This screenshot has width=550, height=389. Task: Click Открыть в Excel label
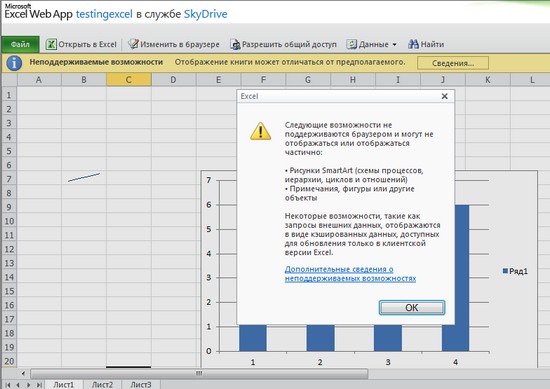tap(87, 45)
